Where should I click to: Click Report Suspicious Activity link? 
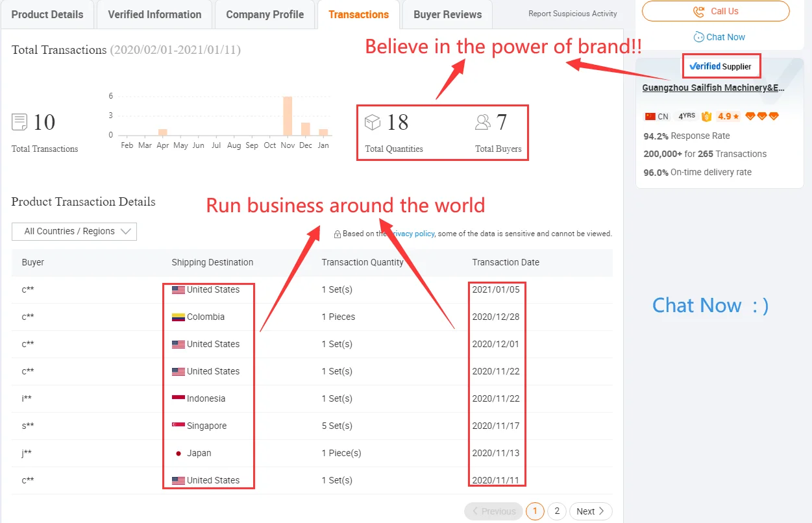click(572, 14)
